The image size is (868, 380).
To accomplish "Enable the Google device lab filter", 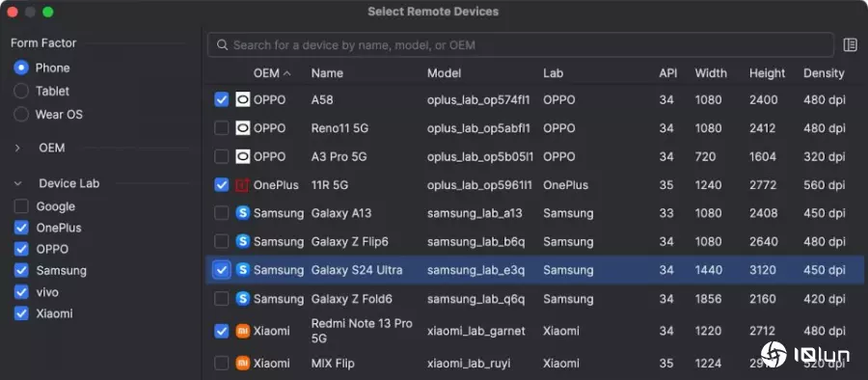I will click(x=21, y=206).
